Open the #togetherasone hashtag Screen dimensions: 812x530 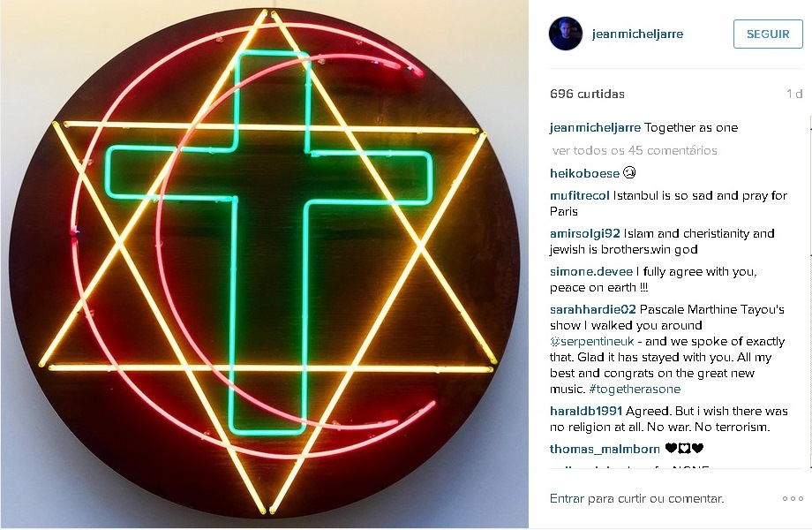635,389
